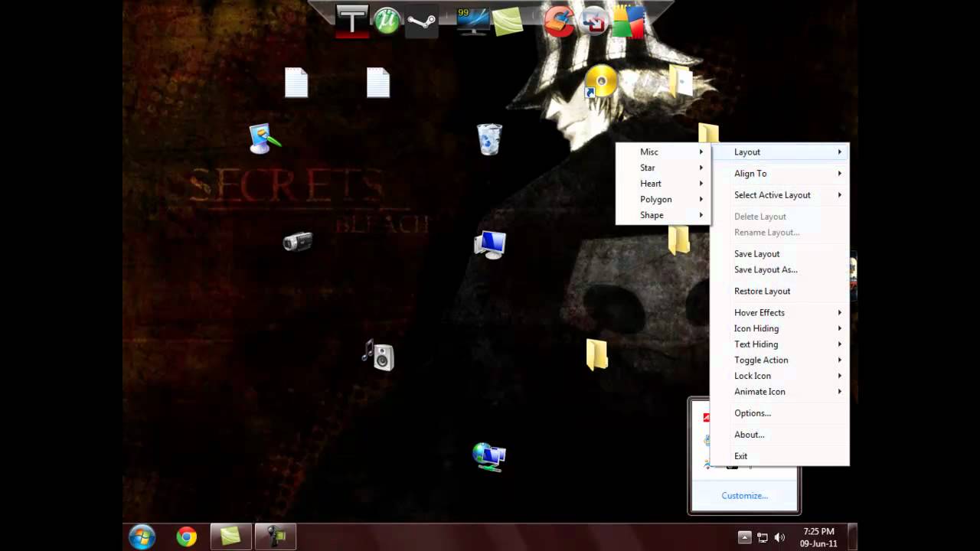Expand the Select Active Layout submenu arrow

pos(840,195)
